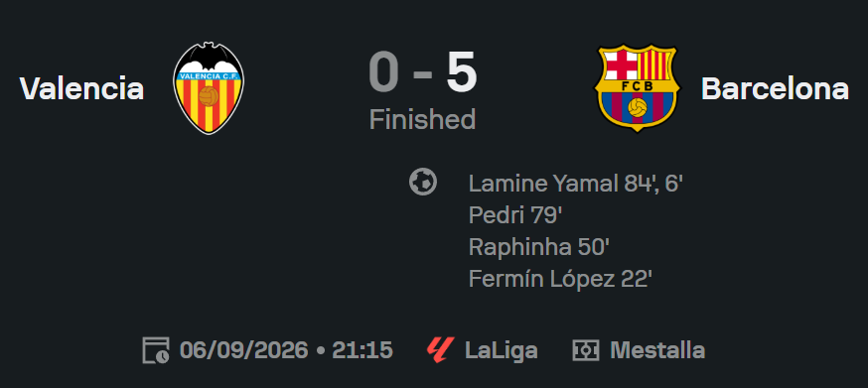
Task: Open the LaLiga competition link
Action: click(x=501, y=350)
